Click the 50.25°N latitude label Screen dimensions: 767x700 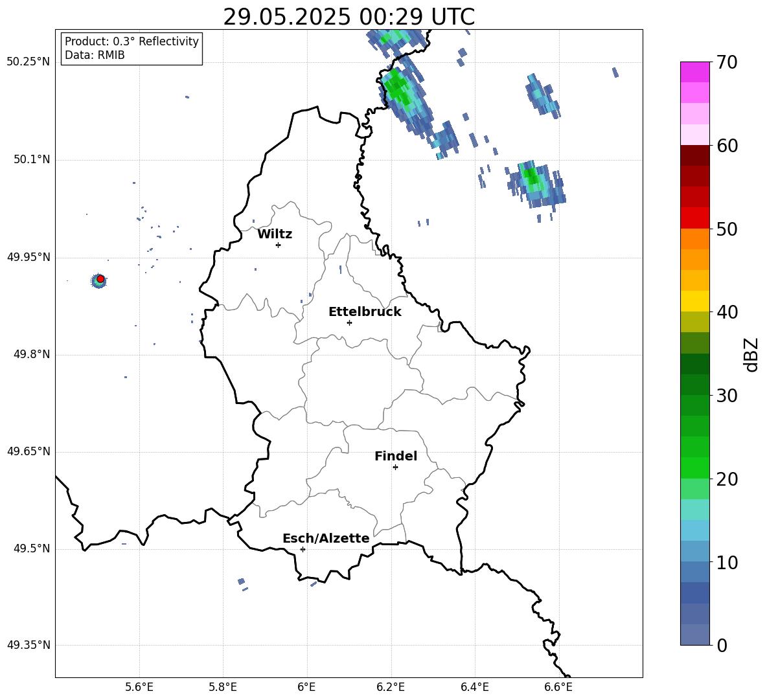pyautogui.click(x=29, y=62)
